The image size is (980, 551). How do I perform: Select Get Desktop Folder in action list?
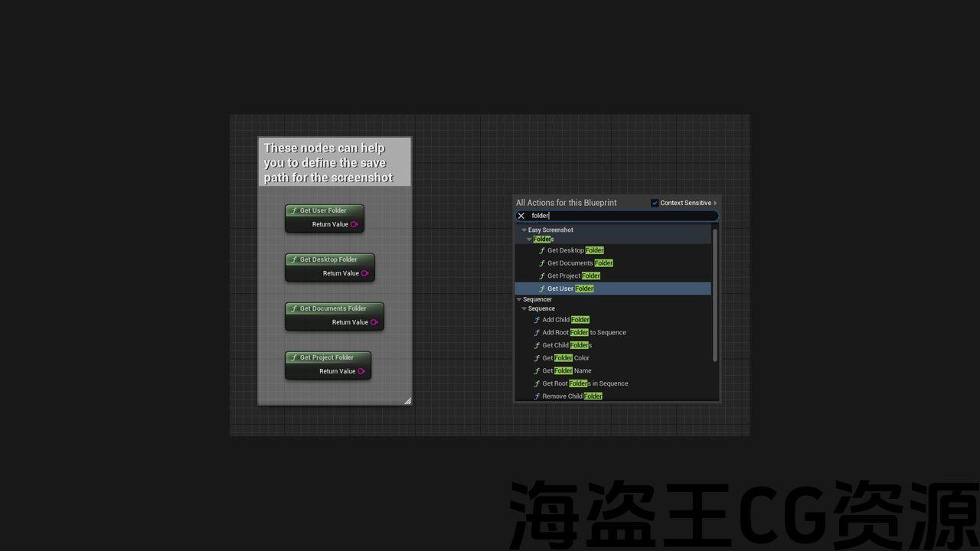(x=575, y=250)
